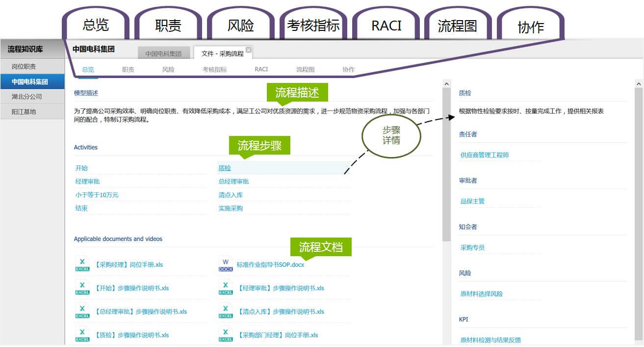This screenshot has height=347, width=644.
Task: Open 岗位职责 in the left sidebar
Action: [x=24, y=66]
